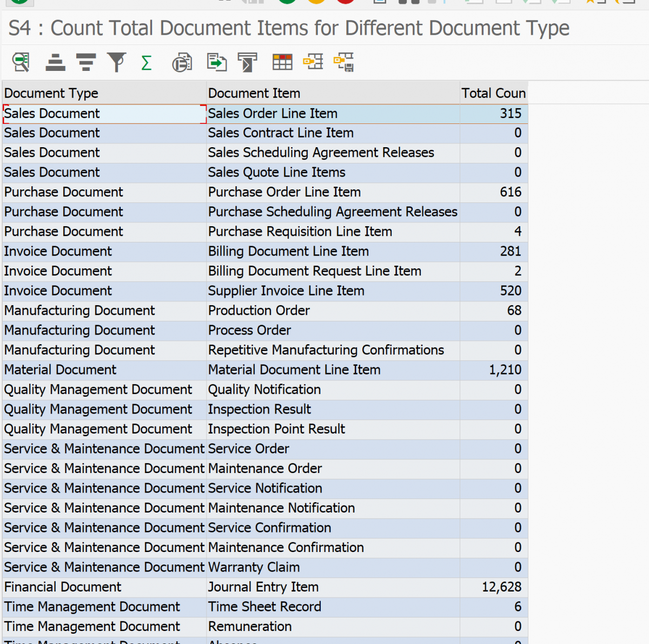The image size is (649, 644).
Task: Sort the list in descending order
Action: pyautogui.click(x=85, y=62)
